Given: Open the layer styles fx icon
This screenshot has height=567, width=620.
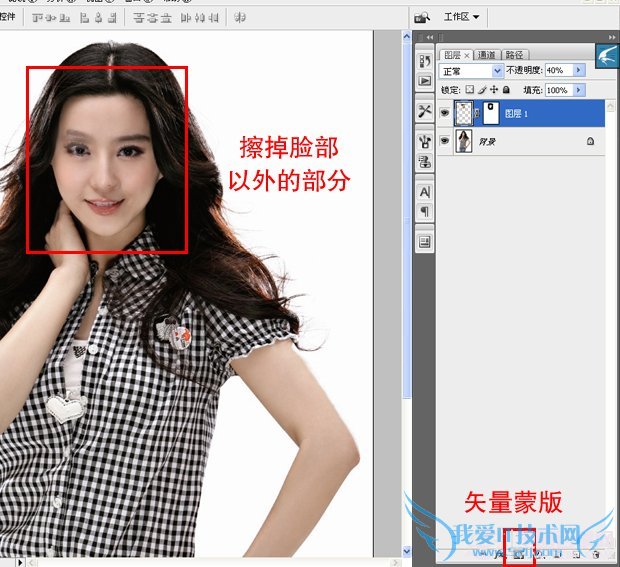Looking at the screenshot, I should click(499, 552).
